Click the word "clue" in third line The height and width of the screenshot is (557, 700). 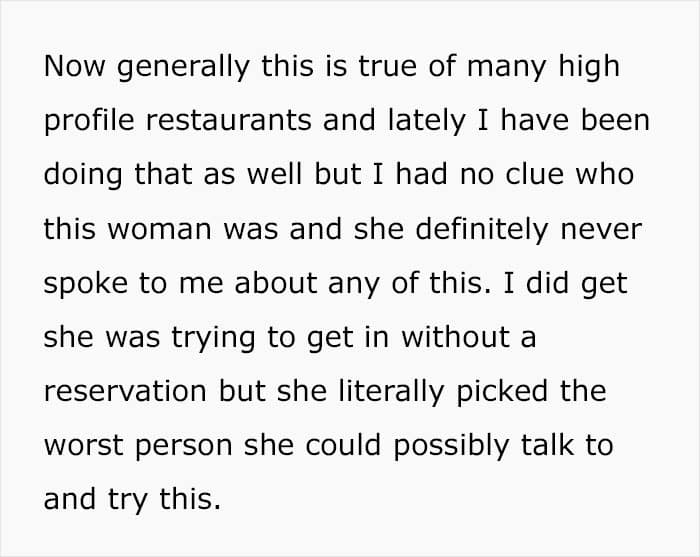point(534,173)
